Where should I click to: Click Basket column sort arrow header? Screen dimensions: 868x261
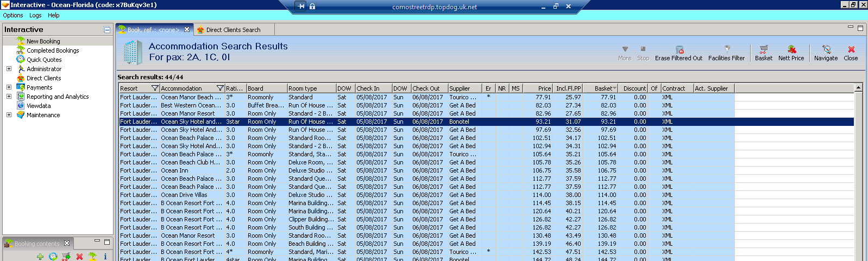[x=614, y=88]
